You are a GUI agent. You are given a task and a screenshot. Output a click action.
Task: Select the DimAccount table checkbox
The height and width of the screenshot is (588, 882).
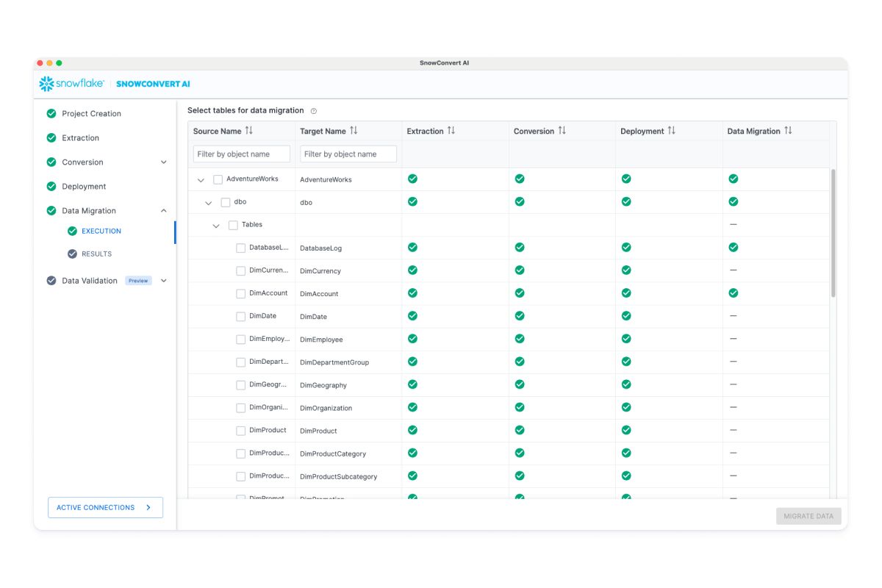[241, 294]
